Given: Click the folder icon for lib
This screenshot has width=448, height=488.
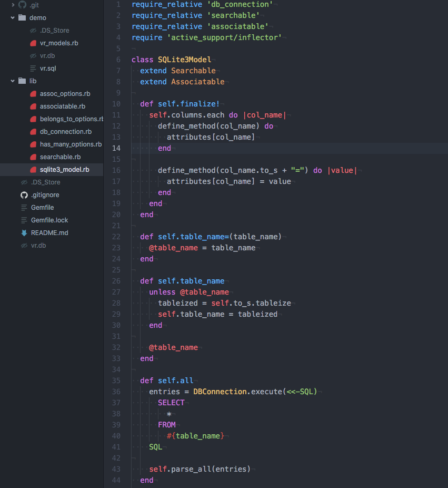Looking at the screenshot, I should coord(22,81).
